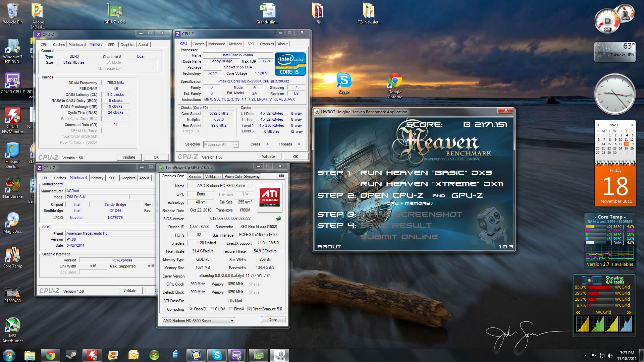Open Windows Explorer from the taskbar
Screen dimensions: 644x362
coord(30,355)
